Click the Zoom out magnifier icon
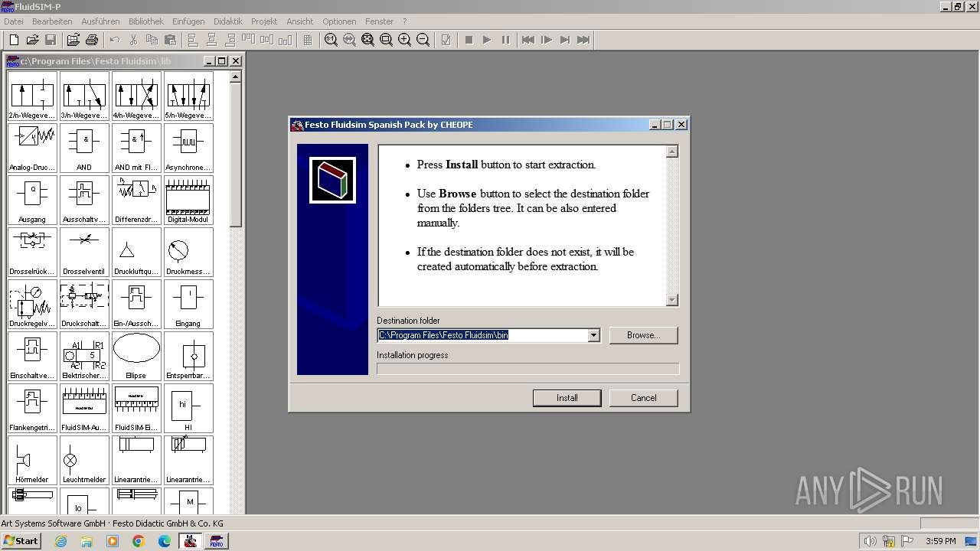 423,40
